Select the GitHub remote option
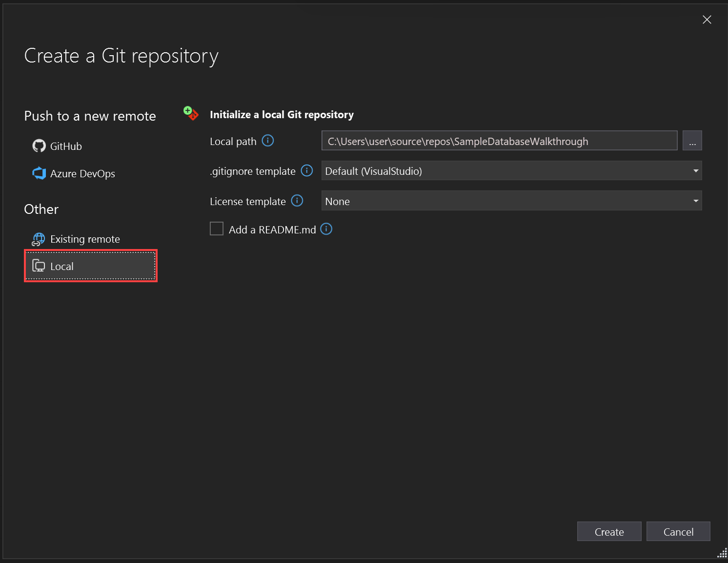Screen dimensions: 728x563 (66, 146)
